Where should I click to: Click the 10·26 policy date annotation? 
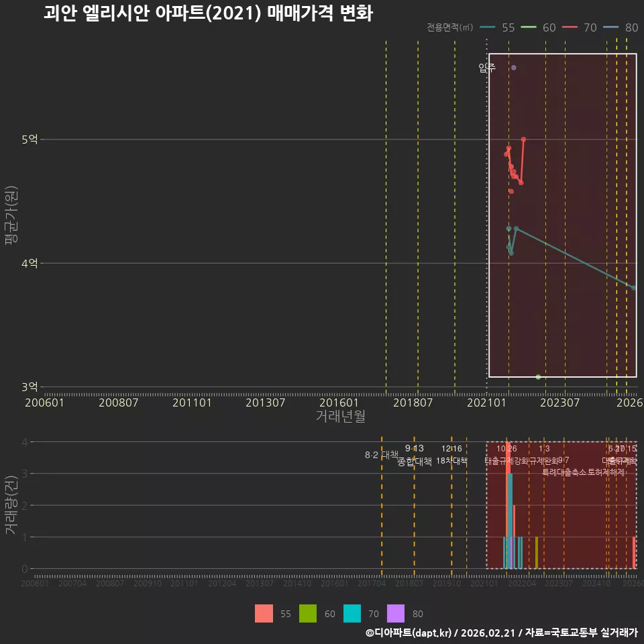pyautogui.click(x=506, y=449)
